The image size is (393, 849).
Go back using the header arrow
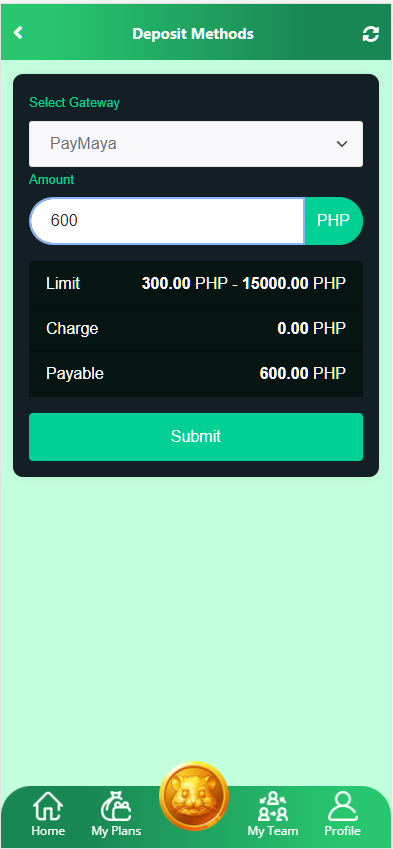tap(18, 33)
